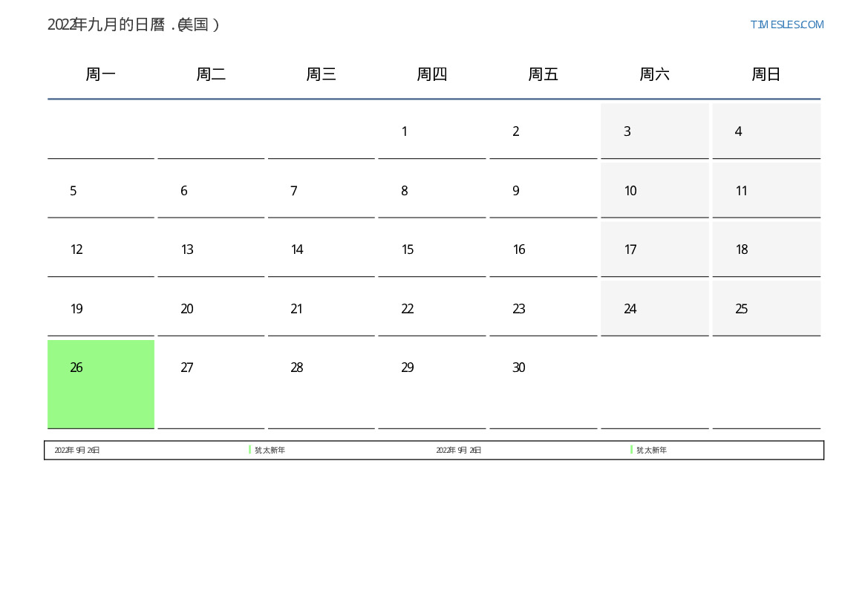Select the highlighted green September 26 cell
This screenshot has width=868, height=614.
(x=101, y=384)
